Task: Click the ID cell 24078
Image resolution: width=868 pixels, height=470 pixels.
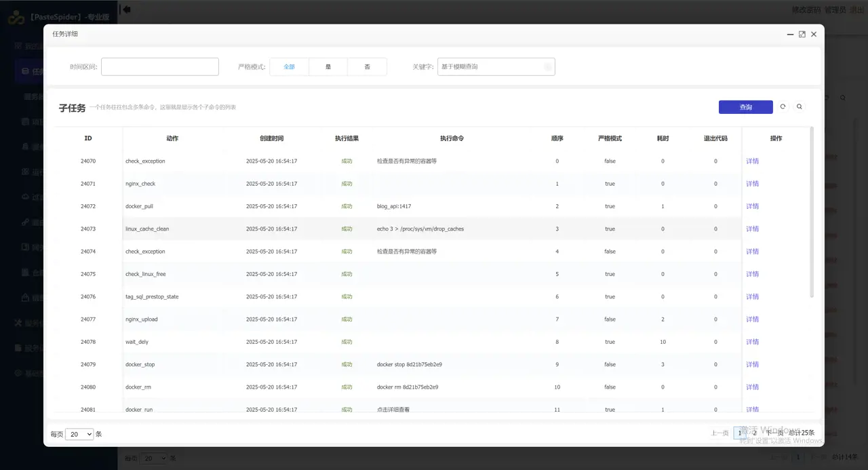Action: pyautogui.click(x=88, y=342)
